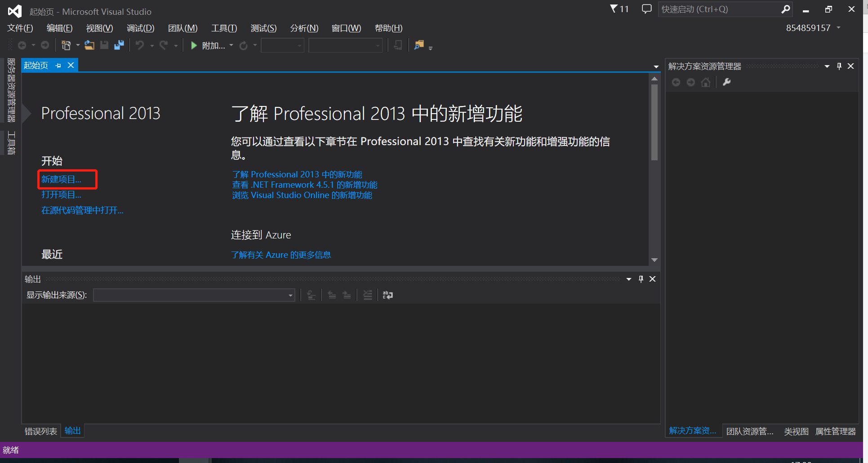This screenshot has height=463, width=868.
Task: Open the .NET Framework 4.5.1 features link
Action: coord(304,185)
